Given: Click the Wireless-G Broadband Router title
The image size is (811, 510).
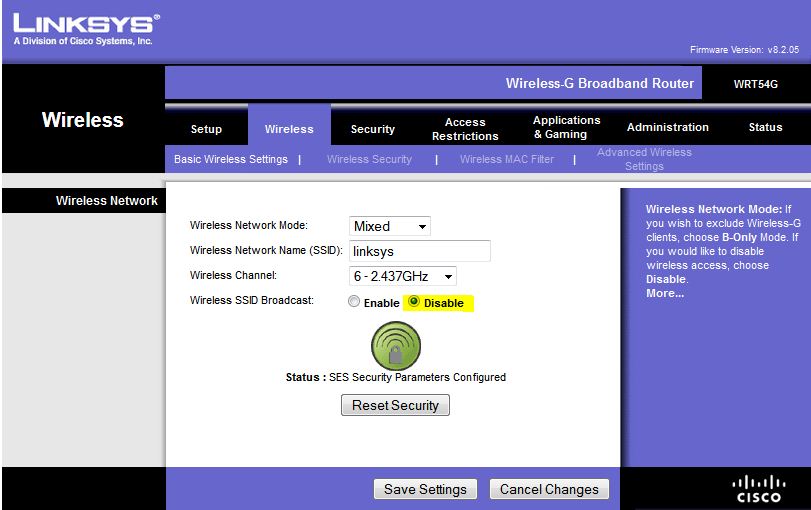Looking at the screenshot, I should [x=599, y=83].
